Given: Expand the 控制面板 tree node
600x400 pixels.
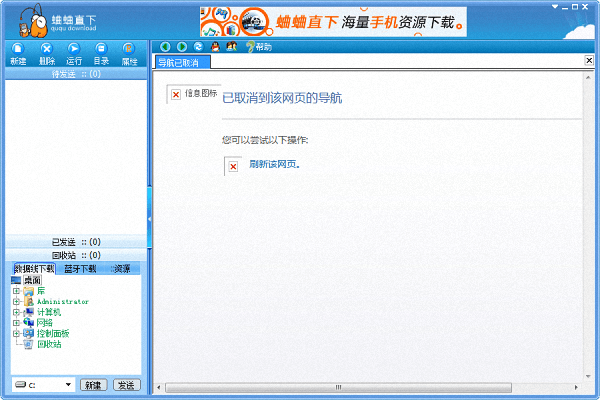Looking at the screenshot, I should (16, 333).
